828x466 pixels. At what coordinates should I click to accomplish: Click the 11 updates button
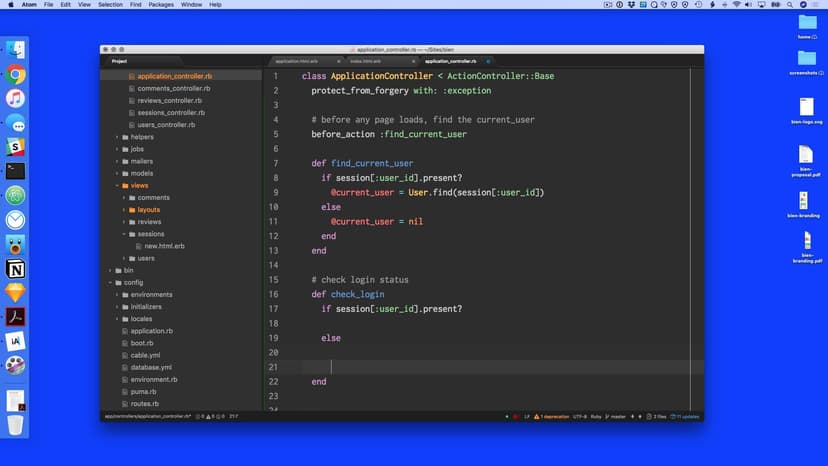[688, 416]
